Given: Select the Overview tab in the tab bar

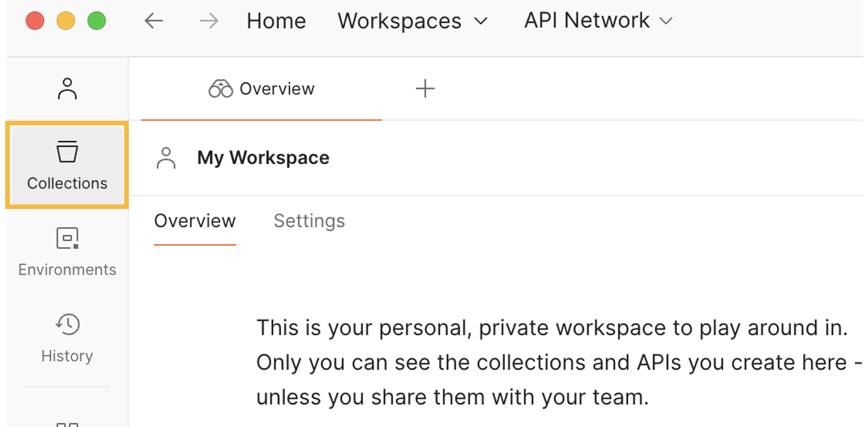Looking at the screenshot, I should (276, 89).
